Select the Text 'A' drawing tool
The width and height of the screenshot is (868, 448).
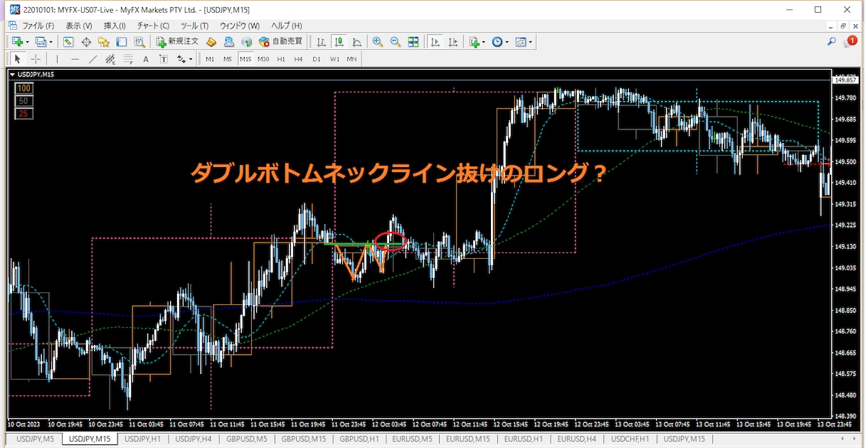point(146,59)
